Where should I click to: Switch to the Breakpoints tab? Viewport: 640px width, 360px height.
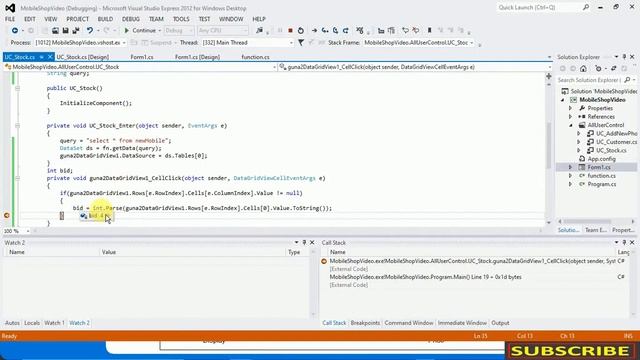point(365,323)
